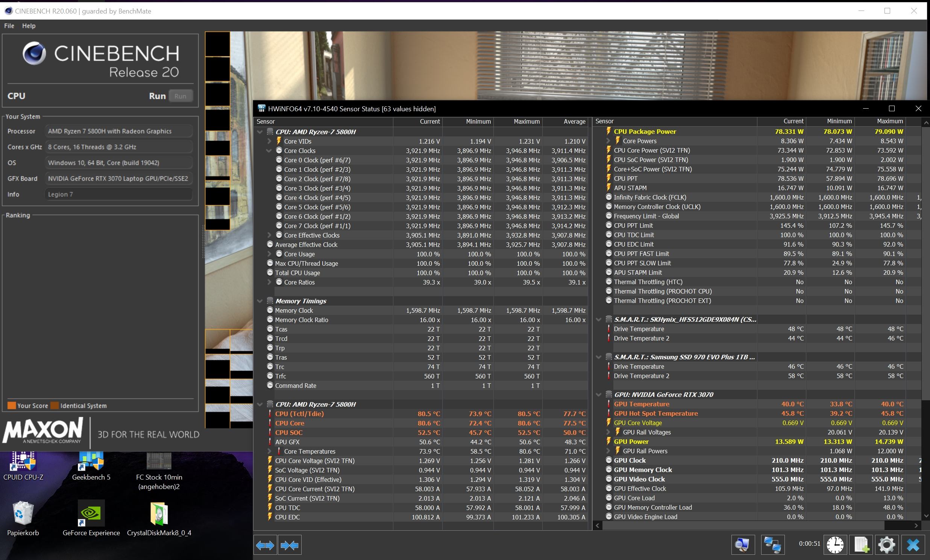930x560 pixels.
Task: Click the left panel Current column header
Action: point(417,121)
